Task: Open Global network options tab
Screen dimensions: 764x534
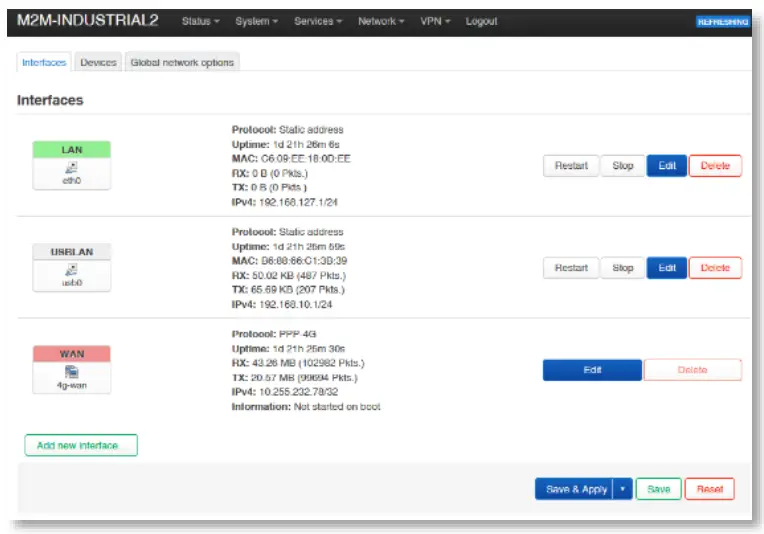Action: coord(182,62)
